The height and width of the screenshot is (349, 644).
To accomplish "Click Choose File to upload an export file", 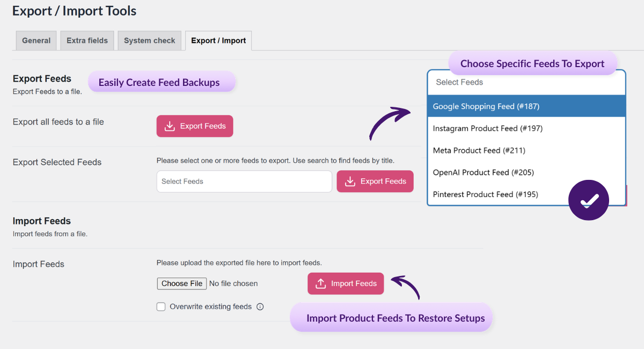I will coord(181,283).
